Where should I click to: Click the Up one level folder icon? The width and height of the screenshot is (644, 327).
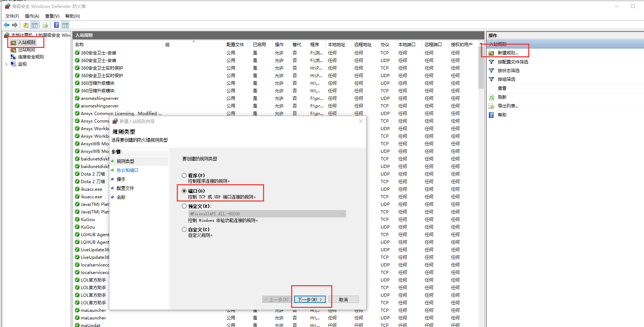pyautogui.click(x=26, y=25)
